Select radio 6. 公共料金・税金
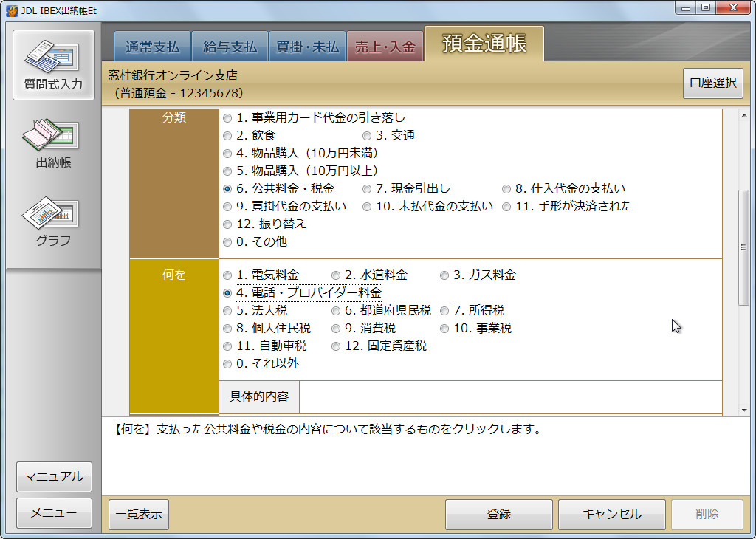 (x=227, y=189)
